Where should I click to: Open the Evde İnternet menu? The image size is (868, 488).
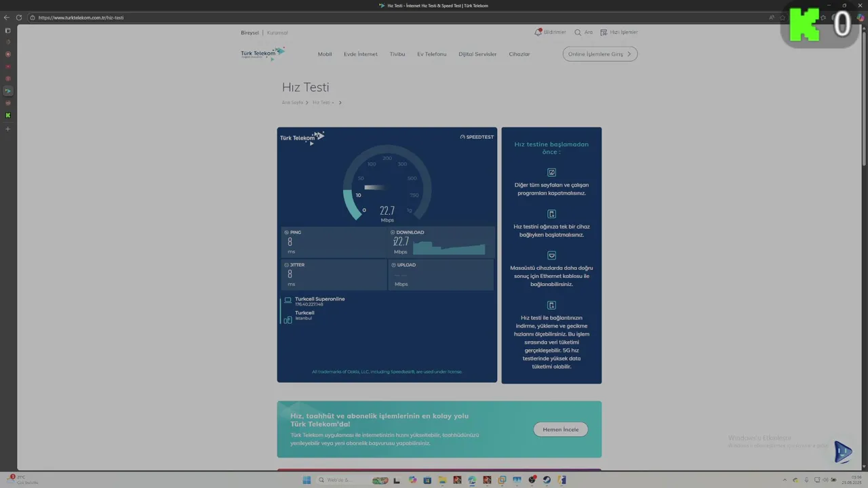click(x=361, y=54)
